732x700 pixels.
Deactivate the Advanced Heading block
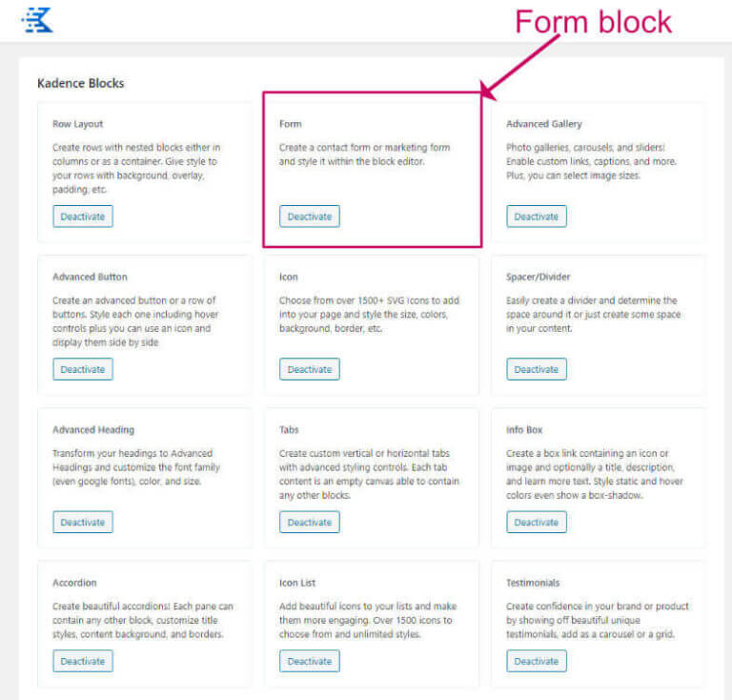pos(83,522)
